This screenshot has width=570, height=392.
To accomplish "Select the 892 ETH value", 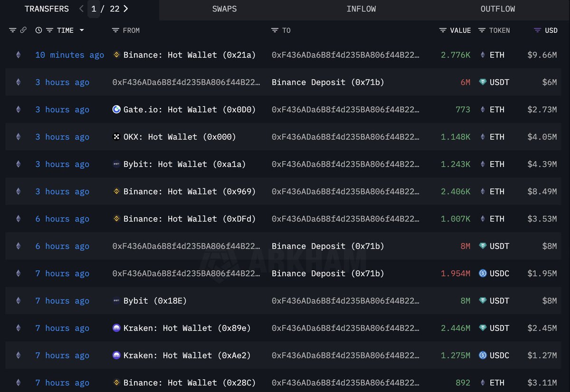I will (x=463, y=383).
